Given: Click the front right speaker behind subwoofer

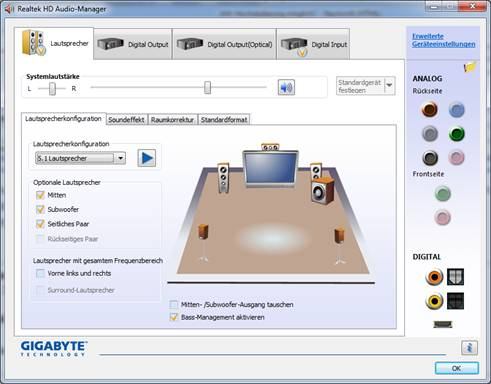Looking at the screenshot, I should pyautogui.click(x=316, y=171).
